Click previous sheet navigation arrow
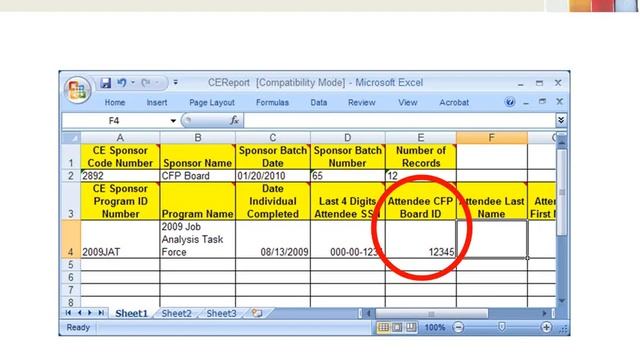The image size is (640, 360). [79, 313]
